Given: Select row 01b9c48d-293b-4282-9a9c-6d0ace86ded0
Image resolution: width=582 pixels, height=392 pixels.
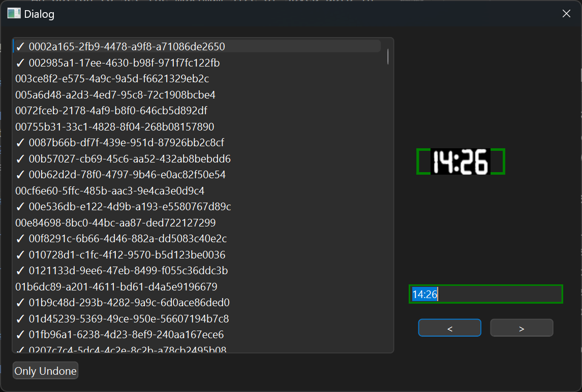Looking at the screenshot, I should (197, 303).
